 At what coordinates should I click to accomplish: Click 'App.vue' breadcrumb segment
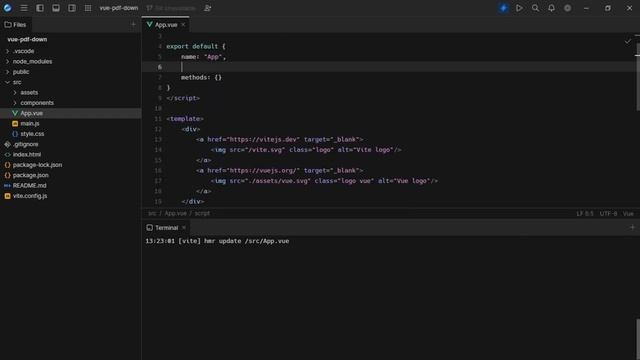pos(176,213)
